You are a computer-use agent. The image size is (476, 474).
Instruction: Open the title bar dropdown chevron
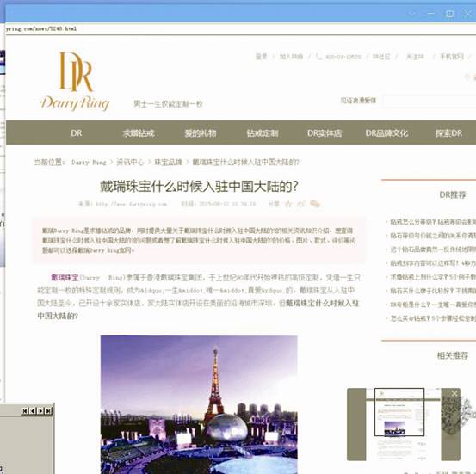click(412, 14)
